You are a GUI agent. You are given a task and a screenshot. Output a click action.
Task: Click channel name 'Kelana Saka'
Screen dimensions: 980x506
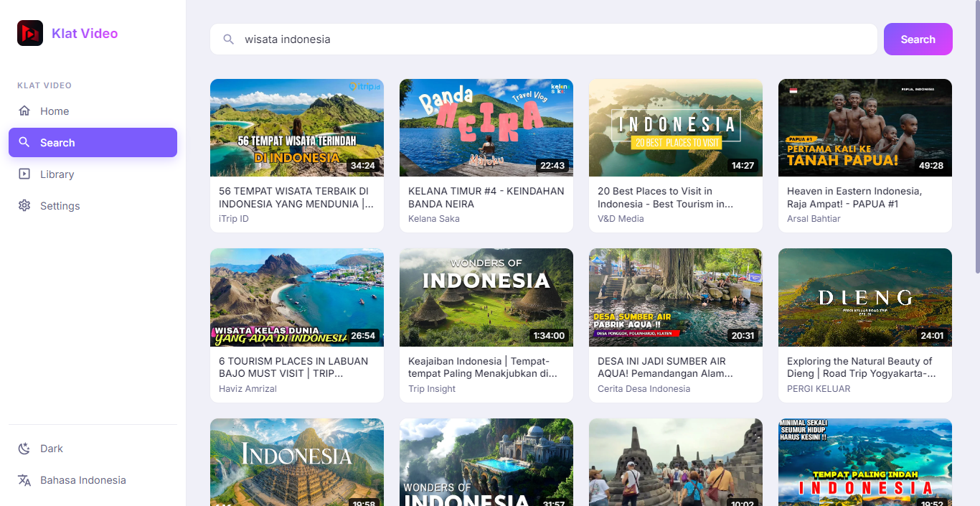(x=434, y=219)
